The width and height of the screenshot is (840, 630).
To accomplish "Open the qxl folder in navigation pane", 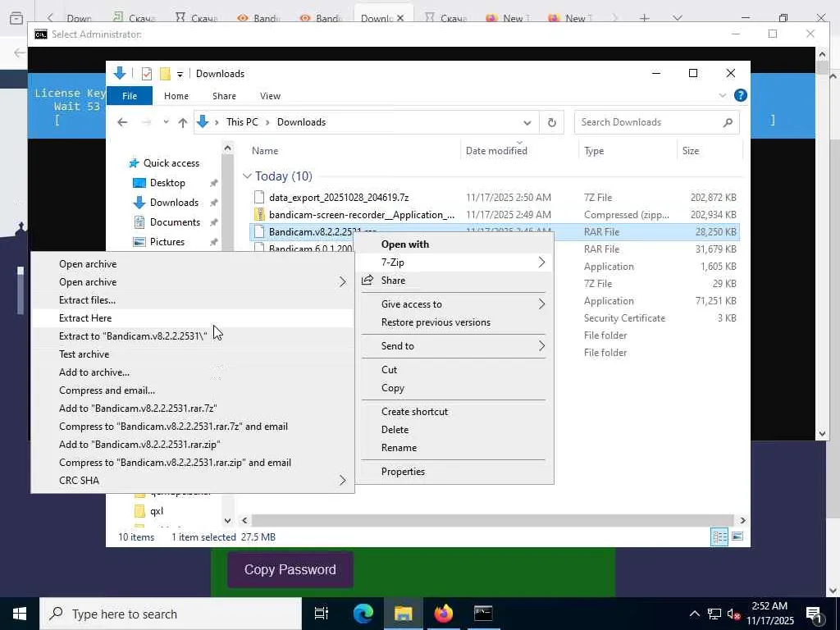I will (x=148, y=511).
